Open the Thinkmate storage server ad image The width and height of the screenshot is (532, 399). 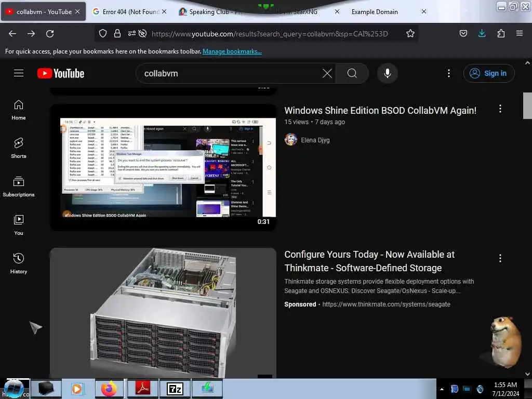point(163,313)
